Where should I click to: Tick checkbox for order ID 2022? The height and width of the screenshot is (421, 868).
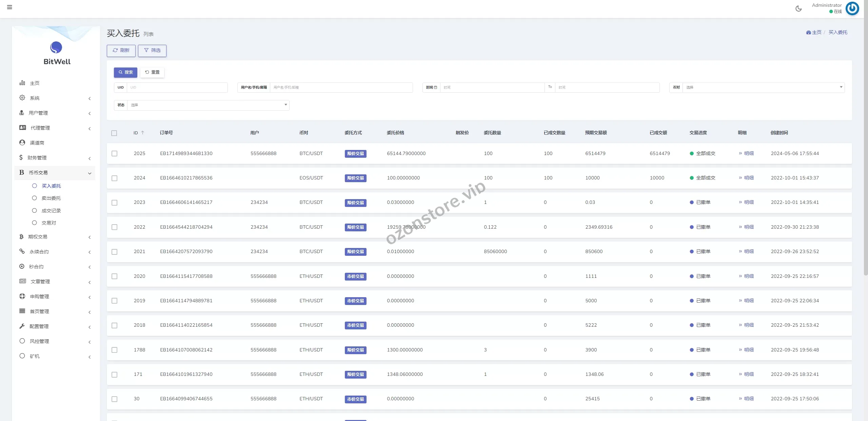(x=115, y=227)
